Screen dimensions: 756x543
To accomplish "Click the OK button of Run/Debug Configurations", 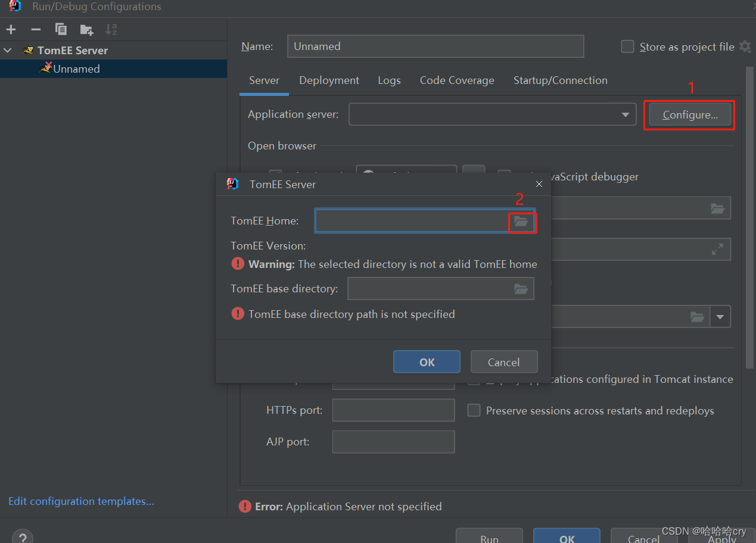I will tap(567, 536).
